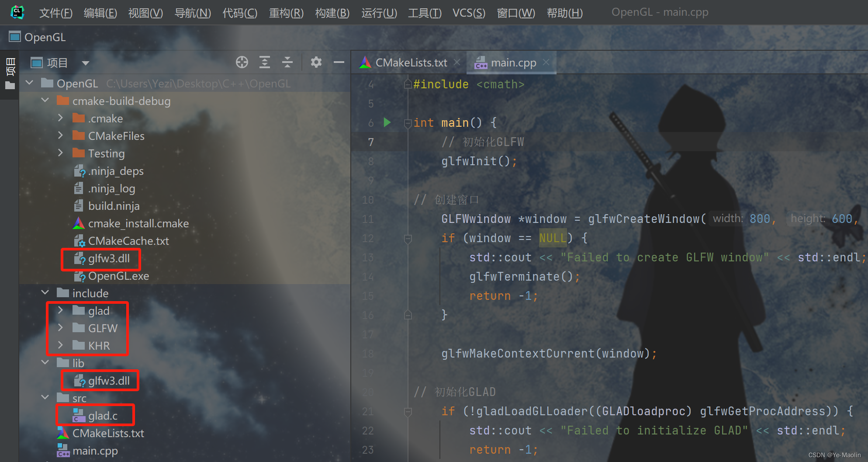868x462 pixels.
Task: Collapse the cmake-build-debug folder
Action: click(45, 100)
